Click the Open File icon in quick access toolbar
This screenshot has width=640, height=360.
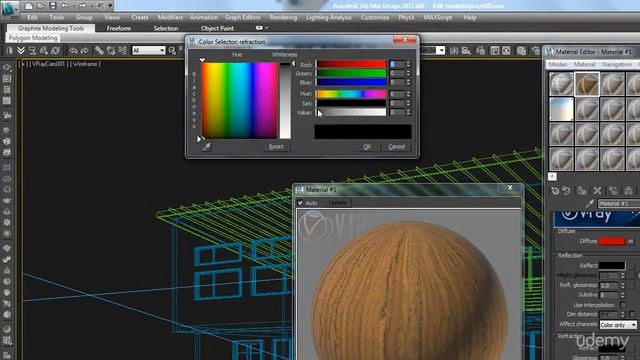click(x=40, y=6)
